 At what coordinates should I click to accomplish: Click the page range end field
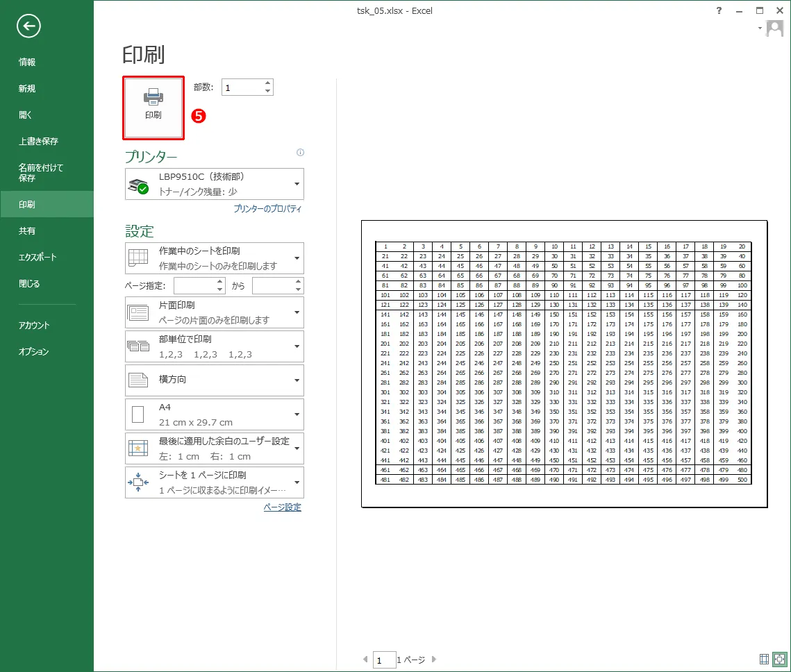pos(273,286)
